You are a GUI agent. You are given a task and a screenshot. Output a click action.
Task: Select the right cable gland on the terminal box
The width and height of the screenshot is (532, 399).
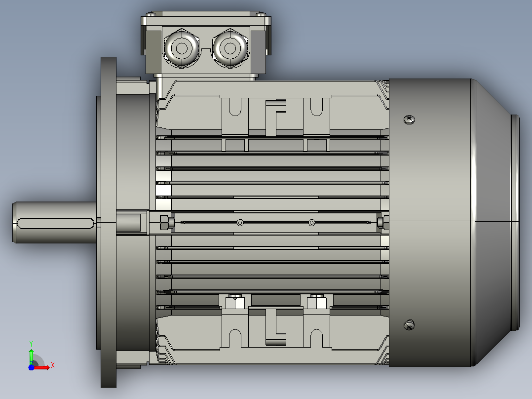230,48
